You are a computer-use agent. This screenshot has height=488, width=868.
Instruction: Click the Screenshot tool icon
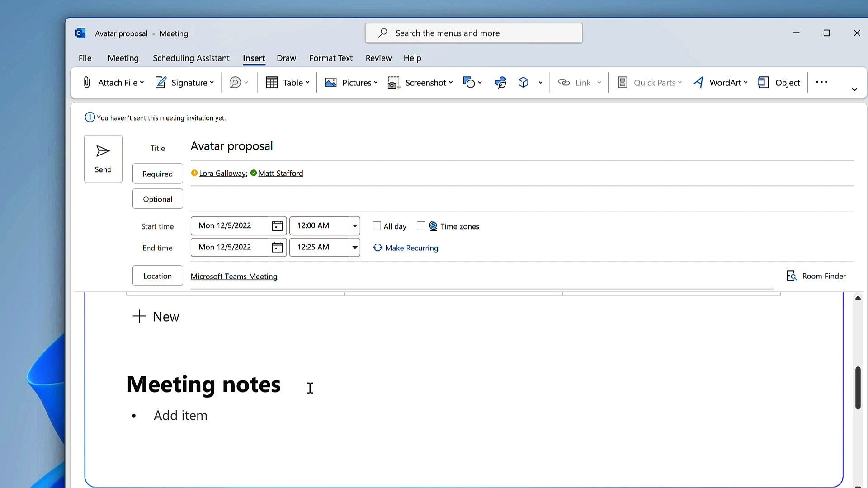394,83
